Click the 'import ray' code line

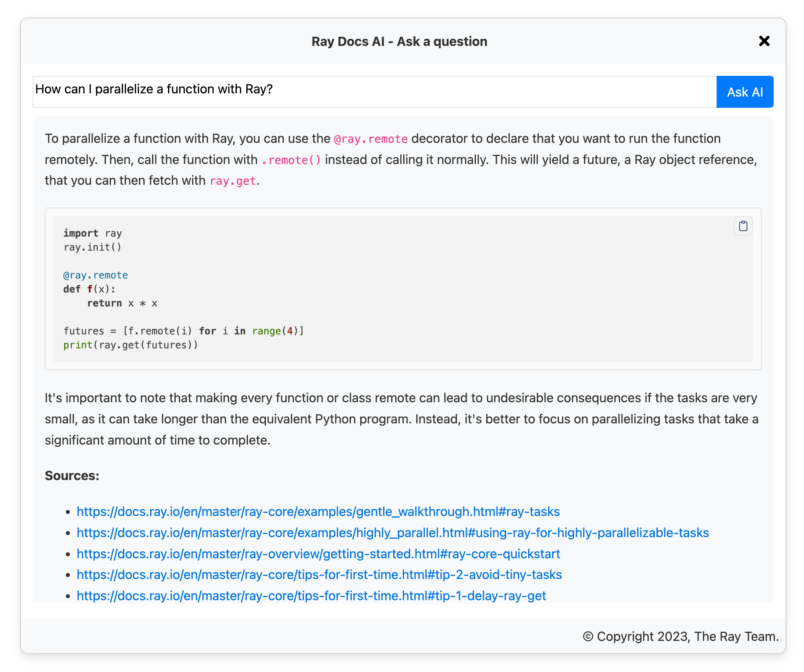[x=93, y=233]
